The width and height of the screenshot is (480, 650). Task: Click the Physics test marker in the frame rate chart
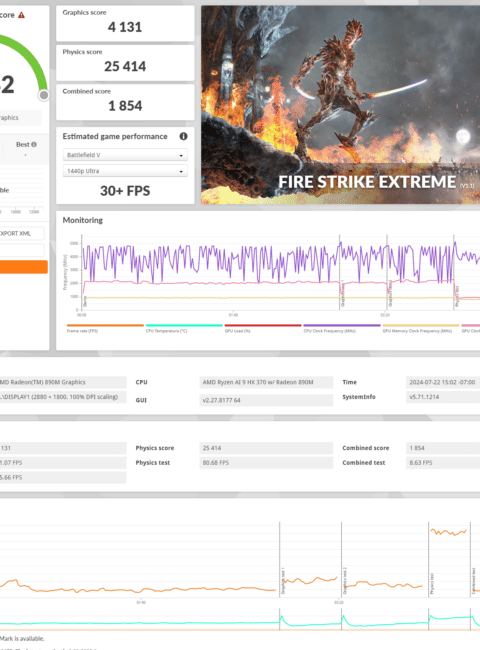point(432,582)
